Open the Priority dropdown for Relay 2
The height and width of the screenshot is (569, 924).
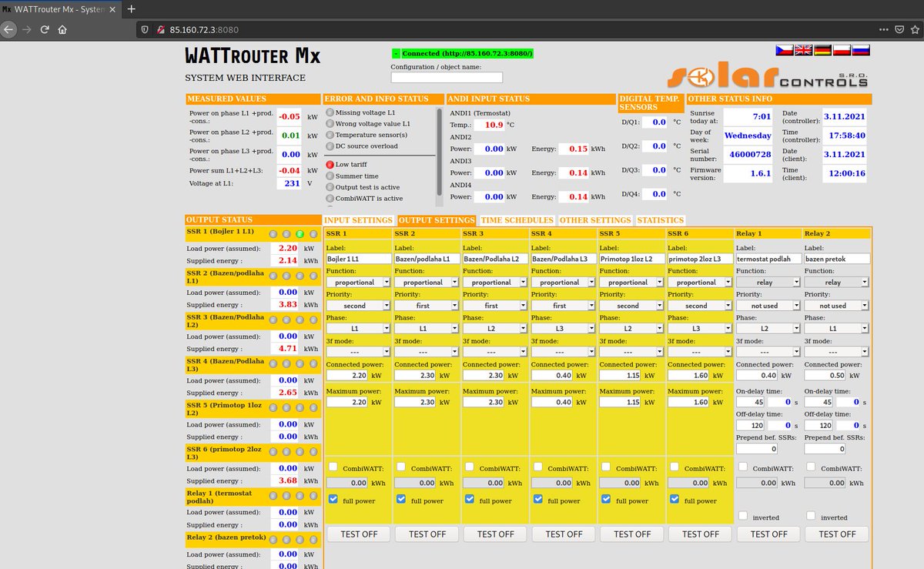[837, 306]
